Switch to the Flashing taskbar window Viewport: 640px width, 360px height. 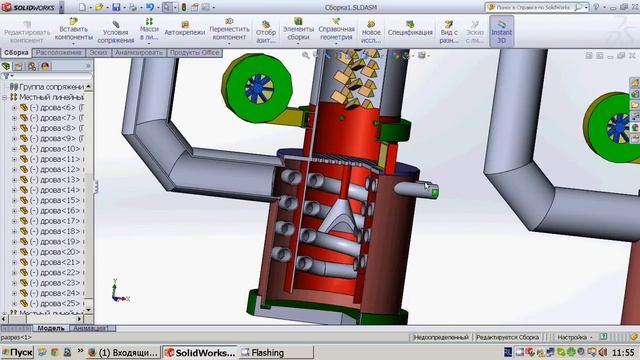pyautogui.click(x=276, y=352)
